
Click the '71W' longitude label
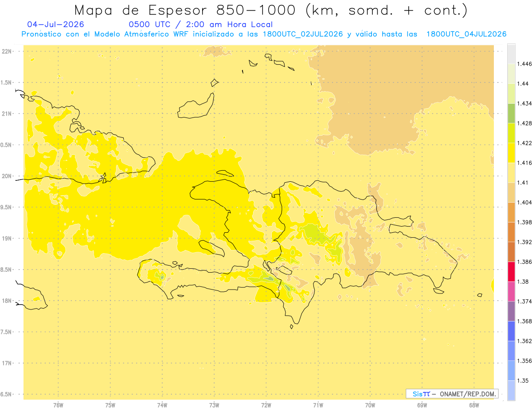point(318,405)
